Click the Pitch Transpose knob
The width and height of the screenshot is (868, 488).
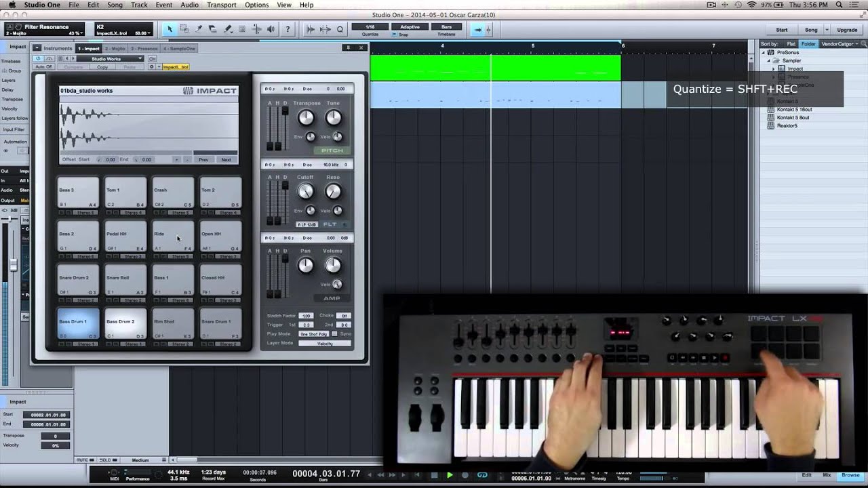coord(306,118)
